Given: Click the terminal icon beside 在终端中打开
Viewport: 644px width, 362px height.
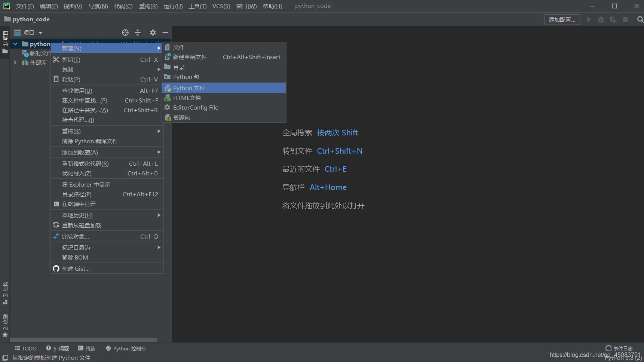Looking at the screenshot, I should pyautogui.click(x=56, y=204).
